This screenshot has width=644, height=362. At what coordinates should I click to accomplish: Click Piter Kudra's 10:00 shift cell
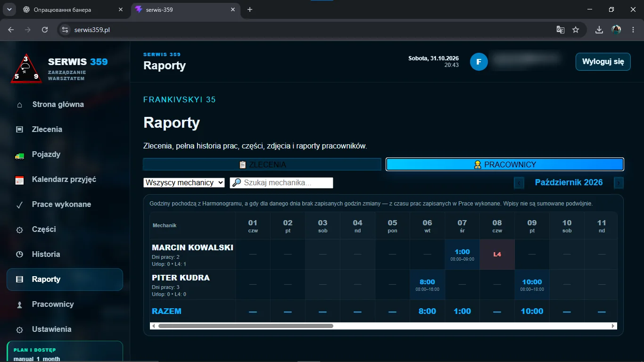click(532, 285)
